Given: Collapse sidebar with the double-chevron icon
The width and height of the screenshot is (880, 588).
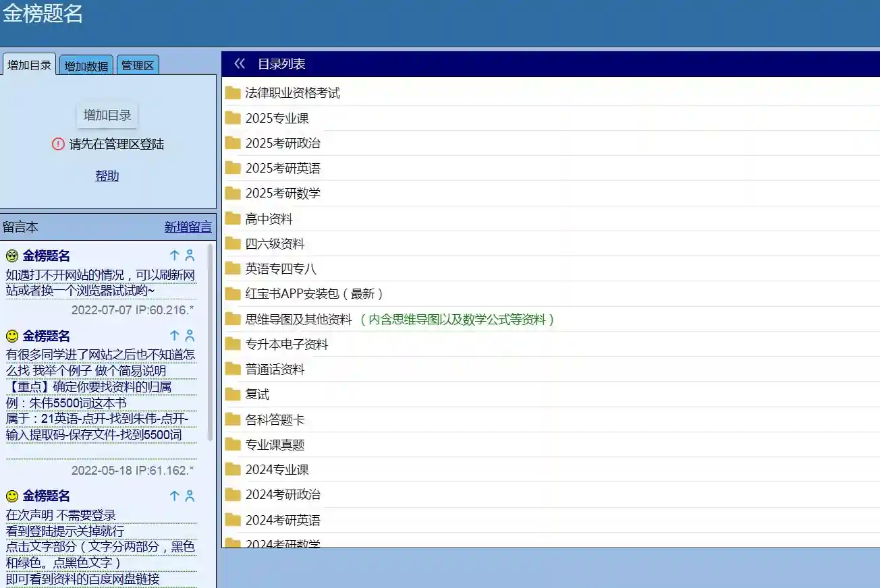Looking at the screenshot, I should (x=239, y=64).
